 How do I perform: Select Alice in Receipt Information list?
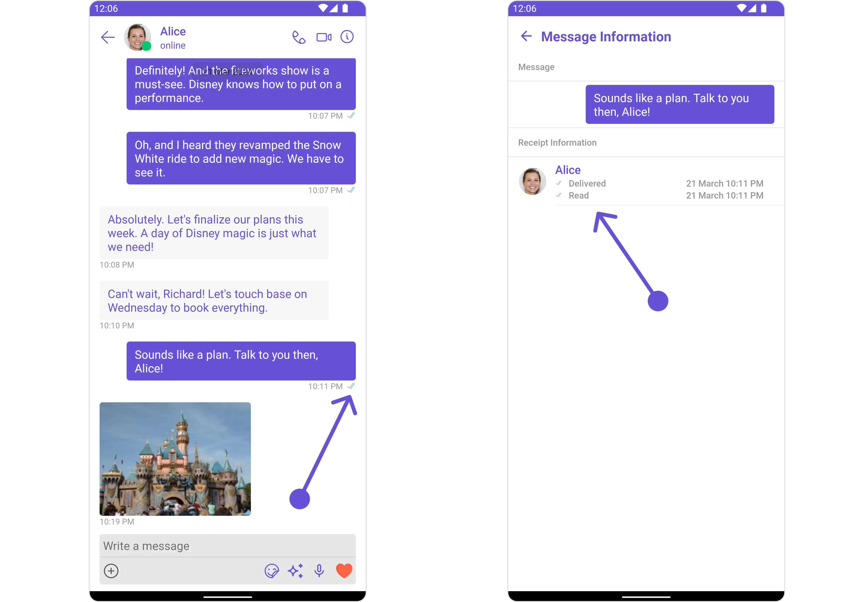pos(568,170)
